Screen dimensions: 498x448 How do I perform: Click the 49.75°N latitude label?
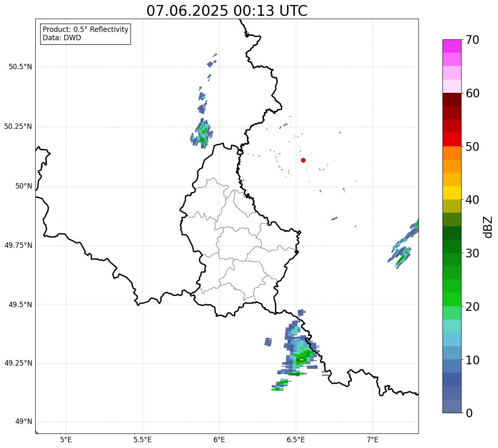(x=18, y=245)
